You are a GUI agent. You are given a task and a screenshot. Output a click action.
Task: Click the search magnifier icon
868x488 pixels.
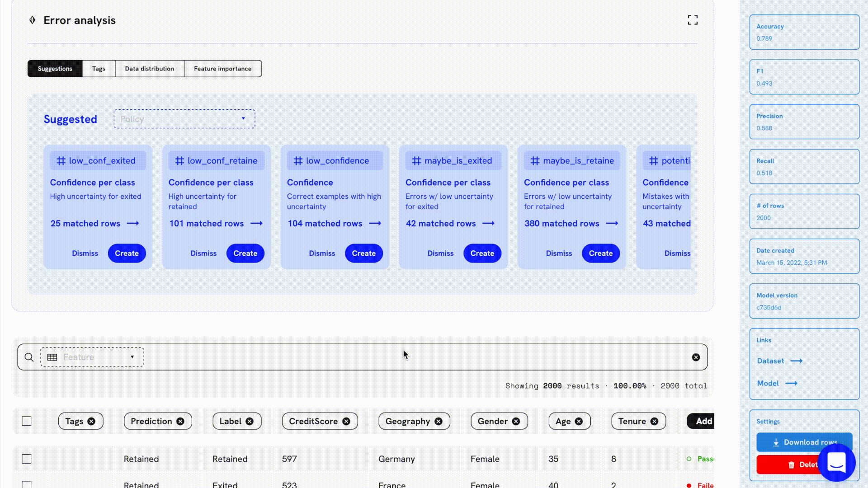click(29, 357)
